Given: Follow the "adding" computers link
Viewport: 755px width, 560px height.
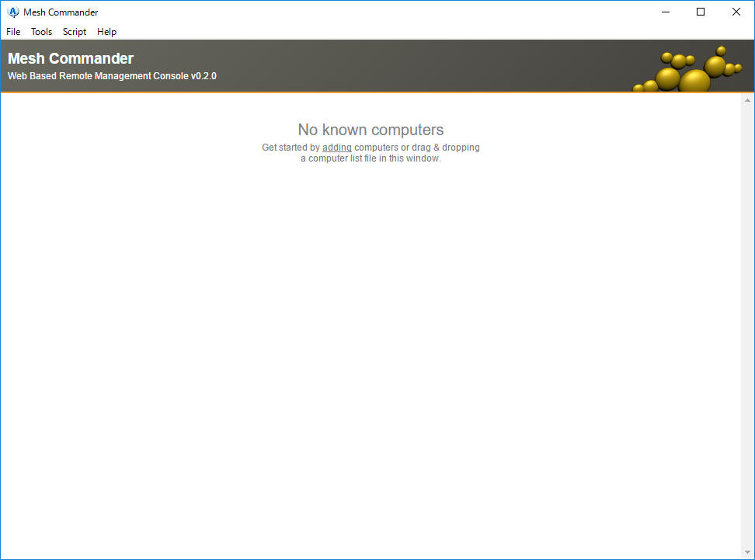Looking at the screenshot, I should pyautogui.click(x=337, y=148).
